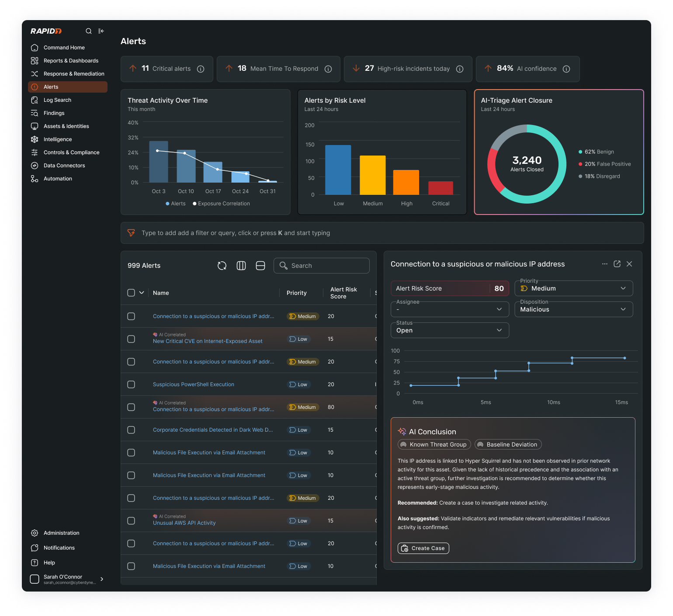Check the New Critical CVE on Internet-Exposed Asset row

point(131,339)
